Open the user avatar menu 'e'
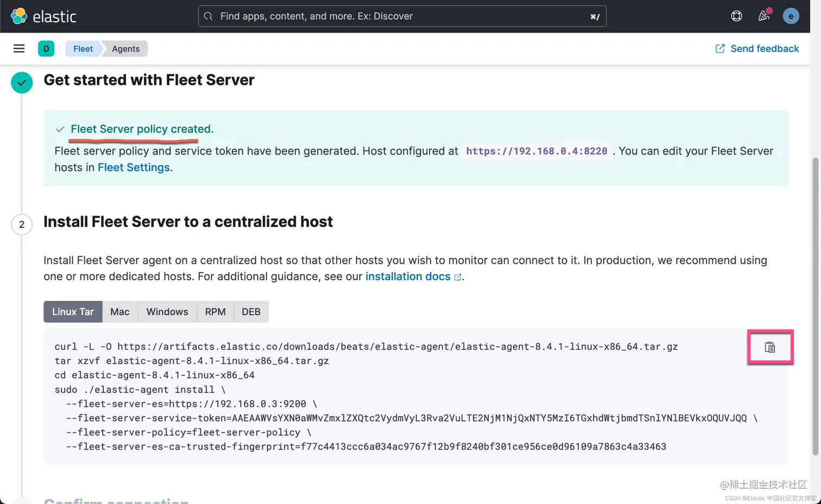 click(x=791, y=16)
